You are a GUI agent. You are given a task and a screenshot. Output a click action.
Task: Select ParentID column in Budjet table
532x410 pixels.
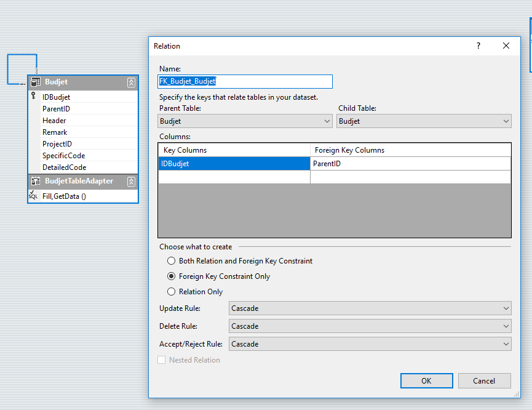click(x=83, y=109)
